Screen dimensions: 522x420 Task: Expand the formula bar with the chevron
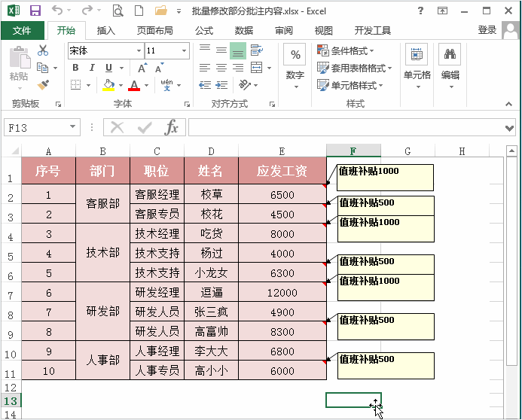click(x=509, y=128)
